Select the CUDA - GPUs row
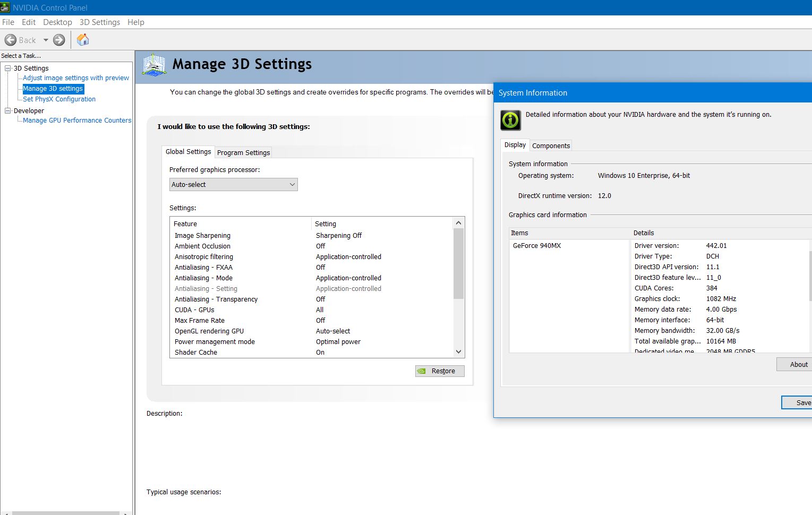This screenshot has height=515, width=812. click(312, 310)
